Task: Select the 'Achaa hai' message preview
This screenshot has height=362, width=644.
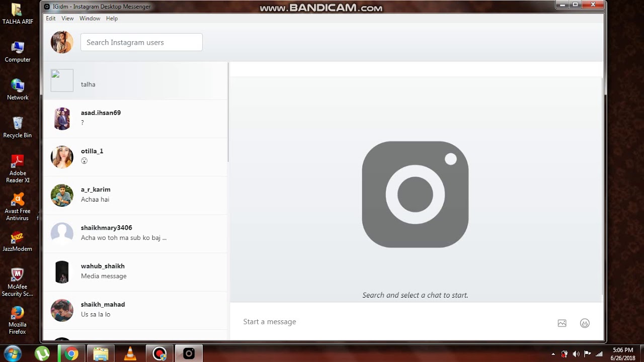Action: (95, 200)
